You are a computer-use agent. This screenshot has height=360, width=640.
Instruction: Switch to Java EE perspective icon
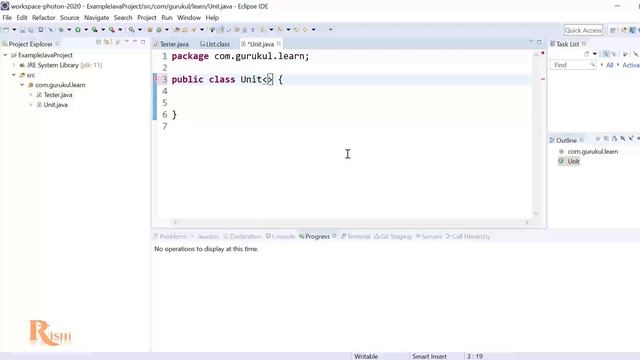[x=624, y=30]
